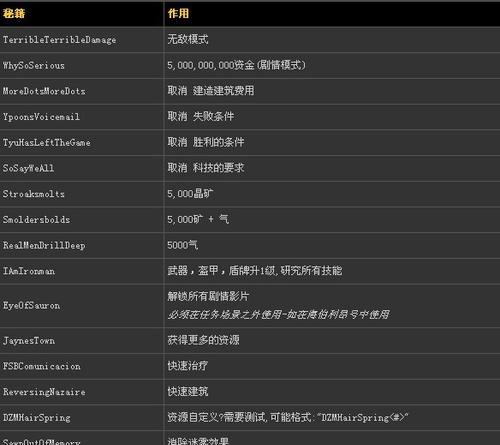Click the 资源自定义 description text

(288, 417)
